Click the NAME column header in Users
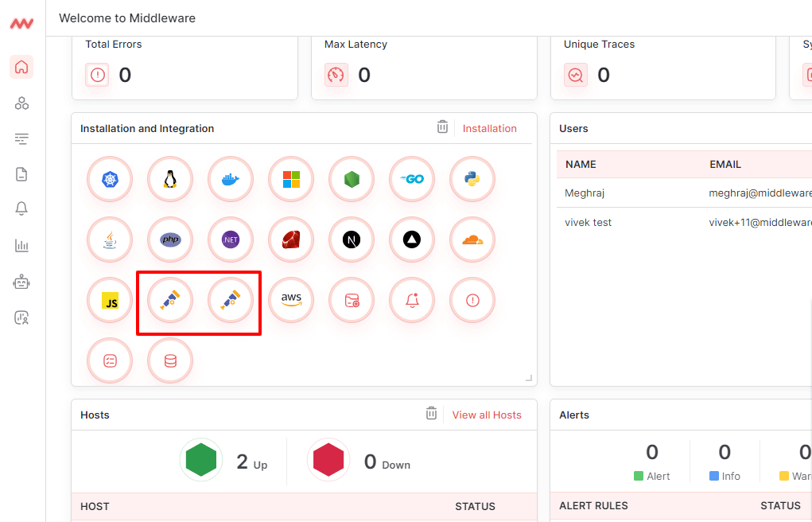 click(x=581, y=165)
